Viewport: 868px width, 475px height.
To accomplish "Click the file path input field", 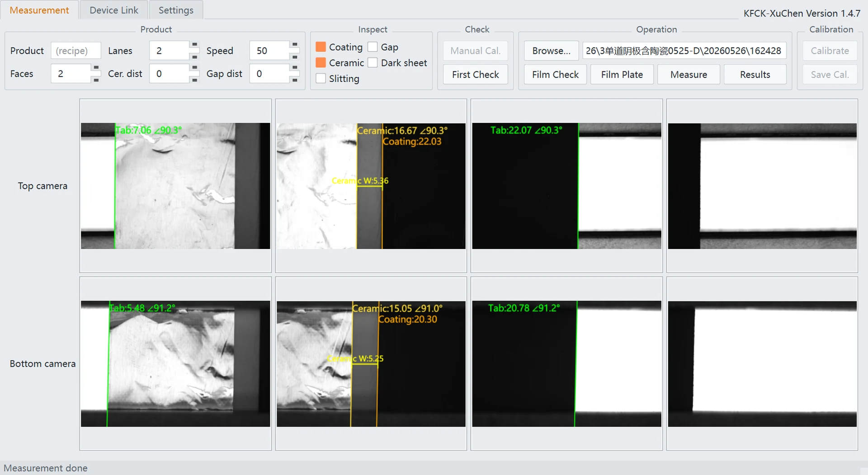I will point(684,51).
